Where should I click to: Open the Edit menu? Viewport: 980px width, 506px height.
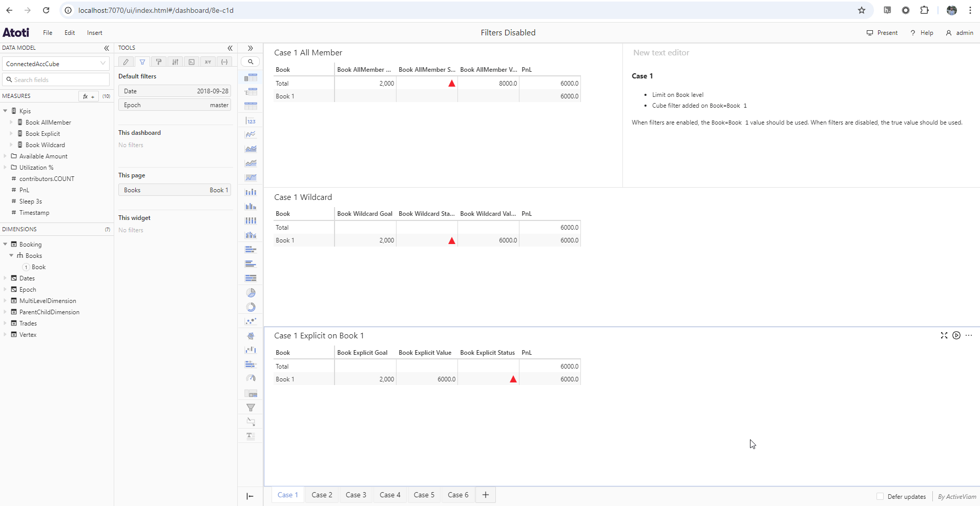pos(70,33)
